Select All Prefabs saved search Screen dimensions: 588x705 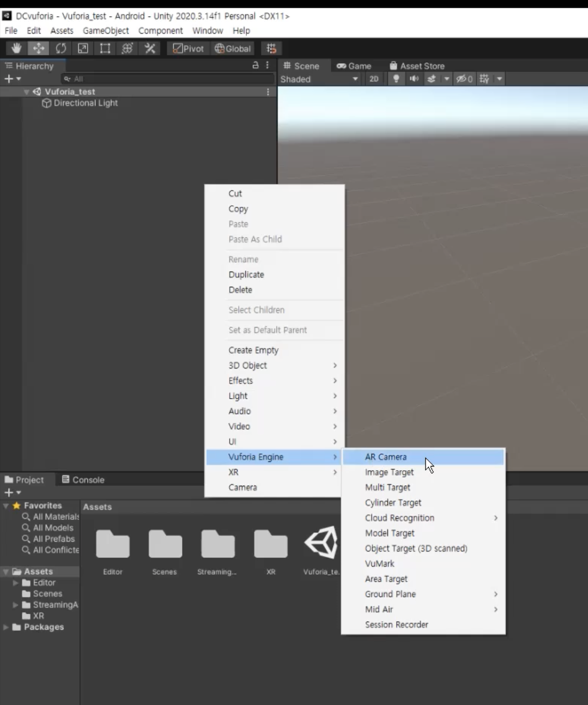point(49,539)
